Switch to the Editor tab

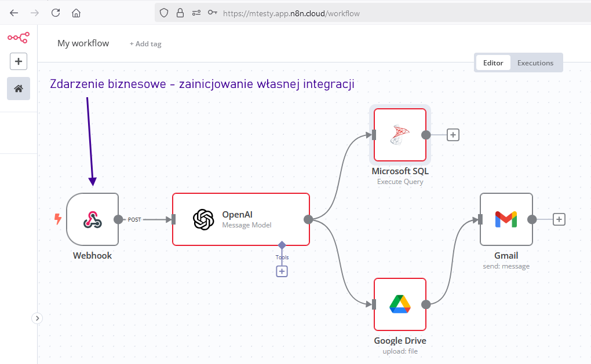coord(493,62)
